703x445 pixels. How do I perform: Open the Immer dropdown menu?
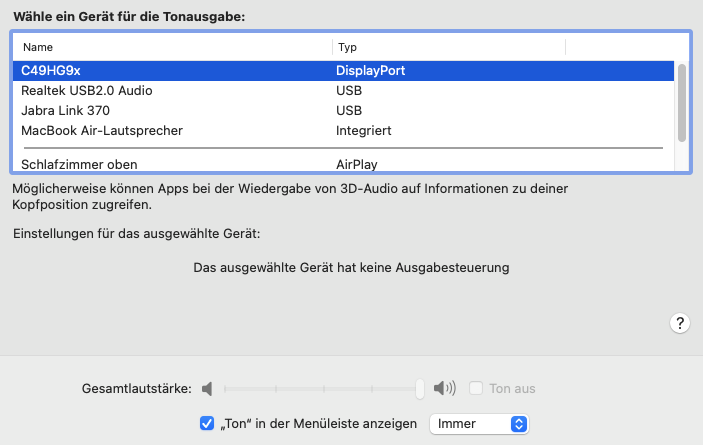(477, 423)
